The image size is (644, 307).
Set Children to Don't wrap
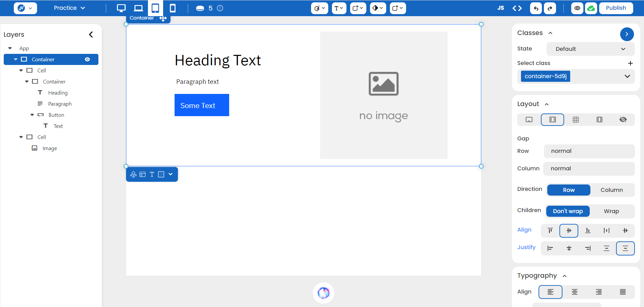click(x=568, y=211)
